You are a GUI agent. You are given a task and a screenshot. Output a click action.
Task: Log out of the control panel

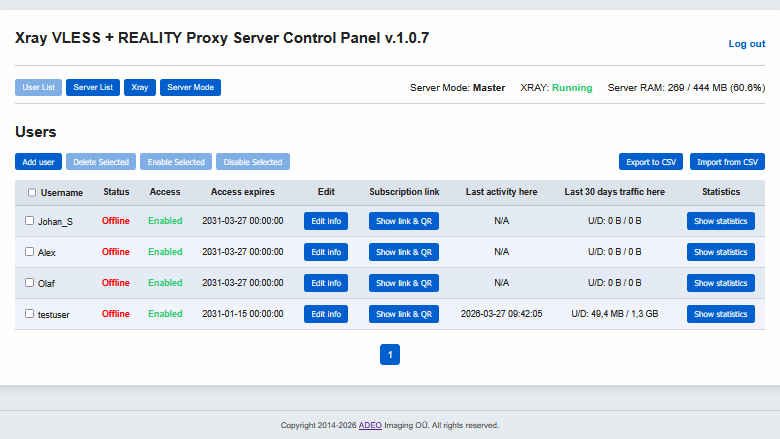coord(746,44)
